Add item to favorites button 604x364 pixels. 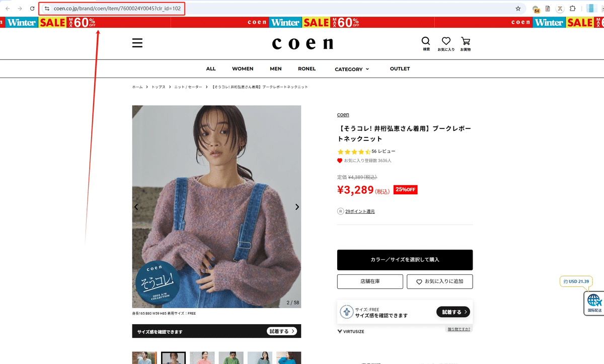click(x=440, y=281)
